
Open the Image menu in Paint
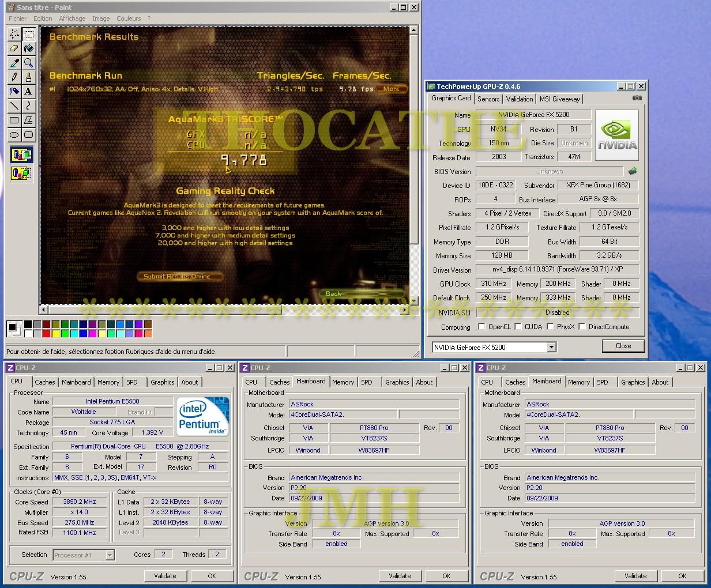coord(101,18)
